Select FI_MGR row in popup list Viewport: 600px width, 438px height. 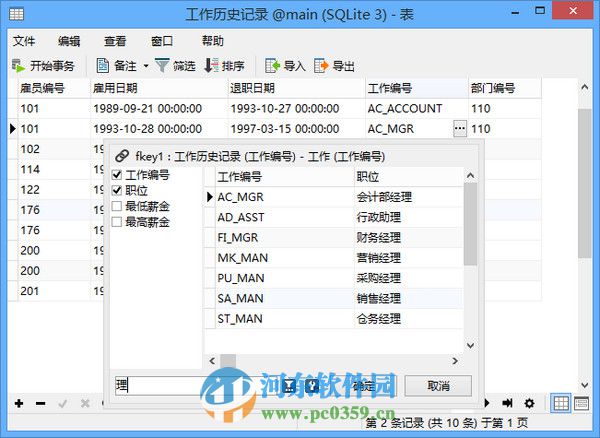(x=334, y=238)
